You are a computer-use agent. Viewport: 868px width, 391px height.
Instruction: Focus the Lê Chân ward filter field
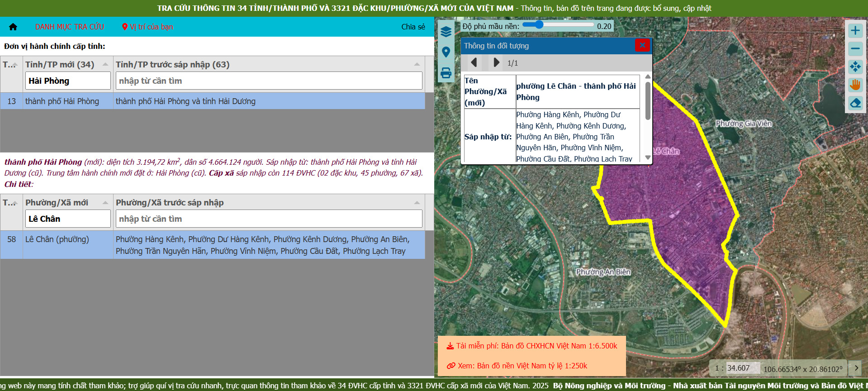[68, 219]
